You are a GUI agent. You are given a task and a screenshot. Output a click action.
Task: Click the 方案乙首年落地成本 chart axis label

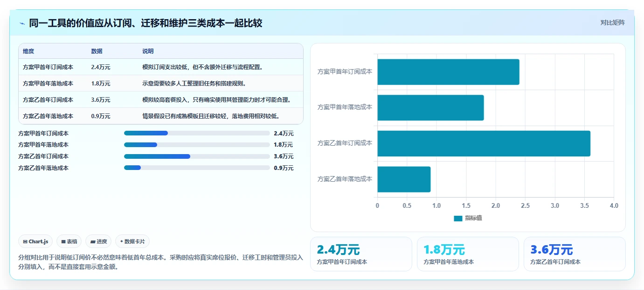coord(345,179)
